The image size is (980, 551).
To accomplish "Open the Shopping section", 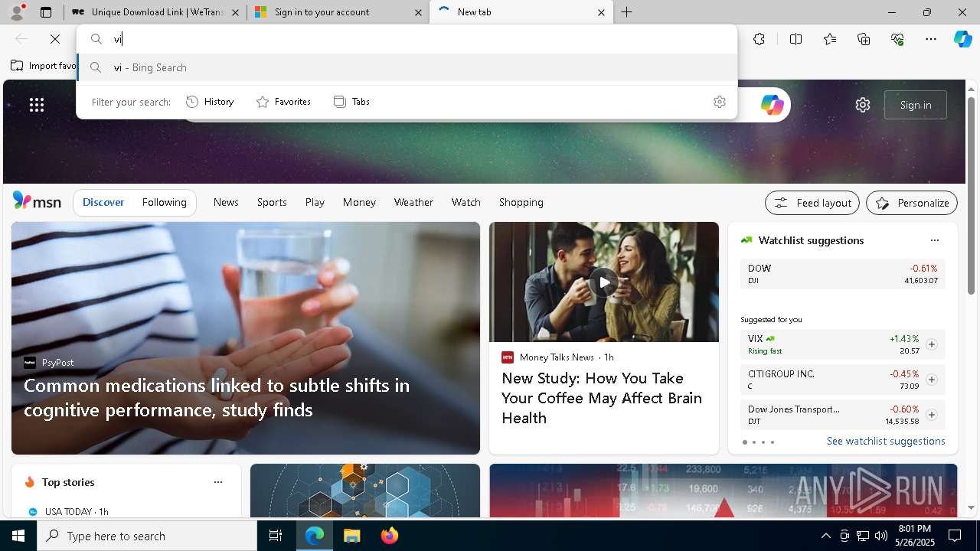I will [521, 202].
